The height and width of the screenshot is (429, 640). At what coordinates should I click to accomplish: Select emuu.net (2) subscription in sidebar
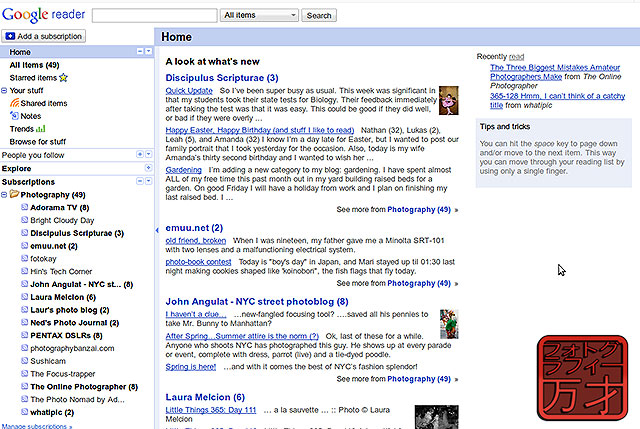click(53, 246)
